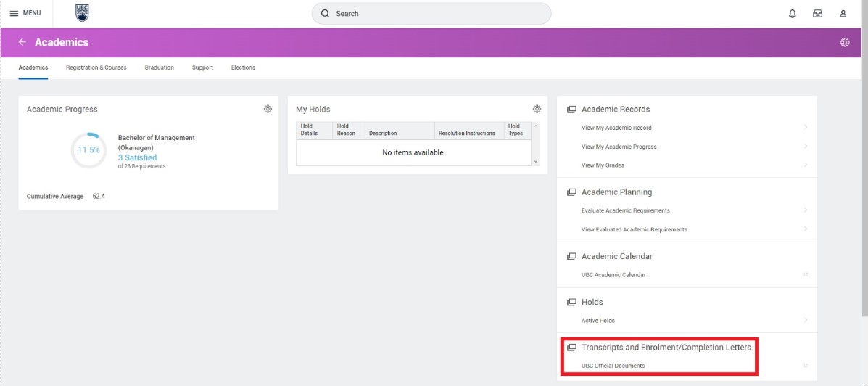Viewport: 868px width, 386px height.
Task: Click the of 26 Requirements text
Action: coord(141,166)
